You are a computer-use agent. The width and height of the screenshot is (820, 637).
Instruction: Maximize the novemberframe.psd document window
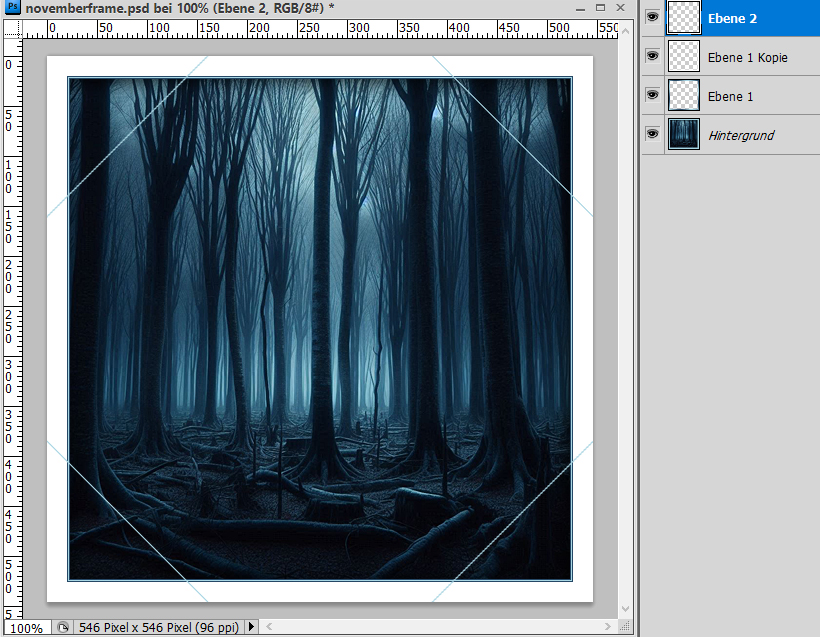600,7
